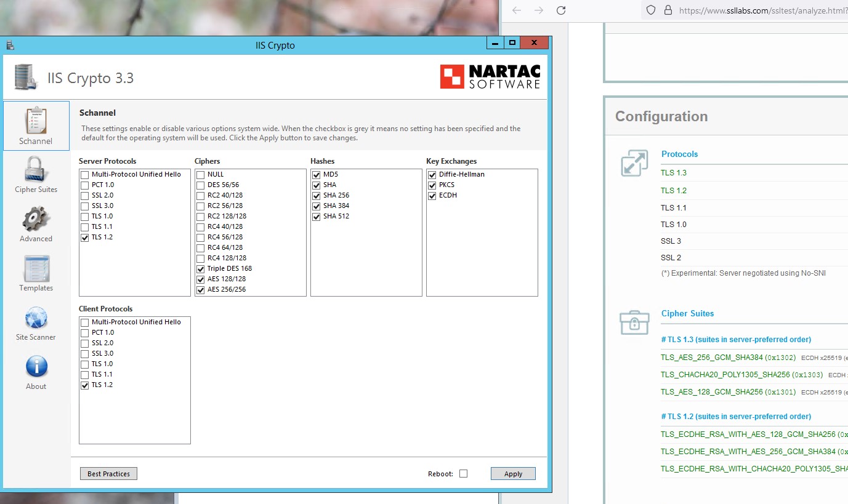This screenshot has width=848, height=504.
Task: Click the Cipher Suites heading in SSL Labs
Action: pyautogui.click(x=687, y=314)
